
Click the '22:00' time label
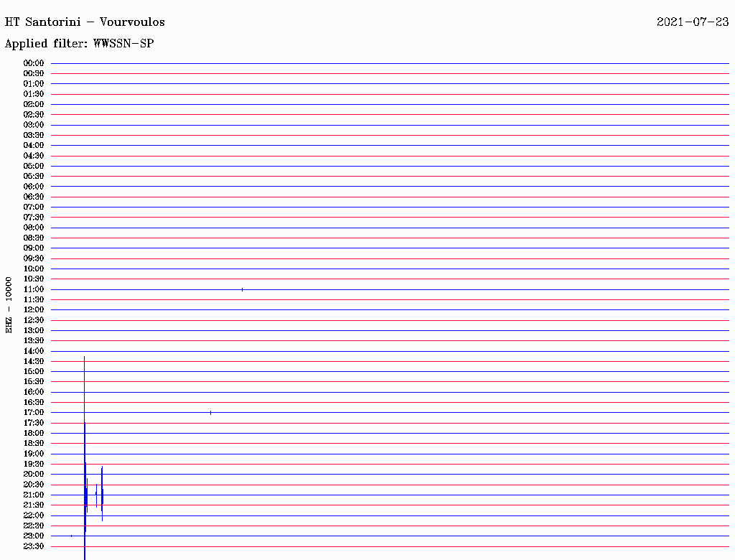[34, 515]
